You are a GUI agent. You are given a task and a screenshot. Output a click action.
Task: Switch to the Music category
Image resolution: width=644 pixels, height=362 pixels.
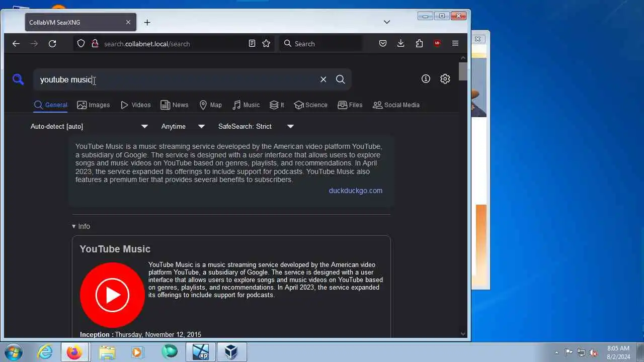(x=246, y=105)
